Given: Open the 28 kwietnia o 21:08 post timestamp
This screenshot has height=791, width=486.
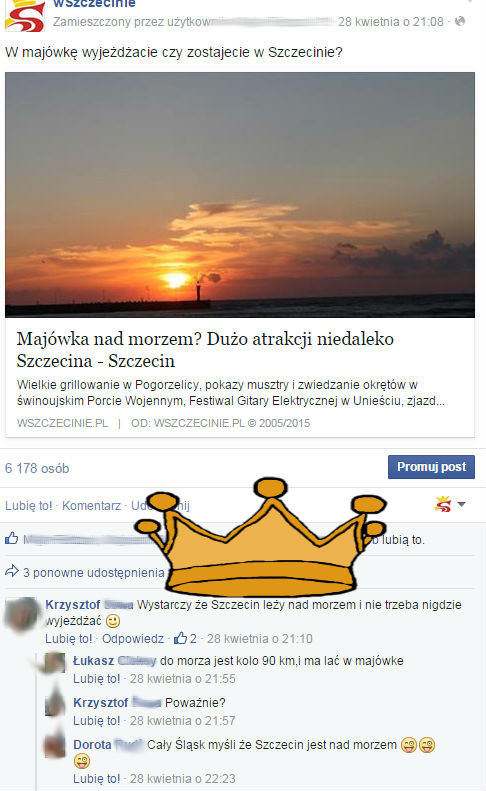Looking at the screenshot, I should point(391,22).
